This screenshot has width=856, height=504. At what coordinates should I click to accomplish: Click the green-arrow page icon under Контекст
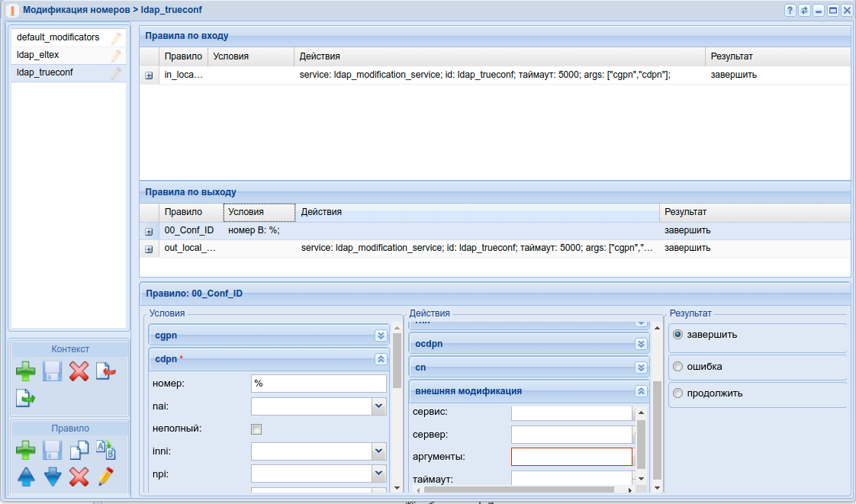pyautogui.click(x=25, y=397)
